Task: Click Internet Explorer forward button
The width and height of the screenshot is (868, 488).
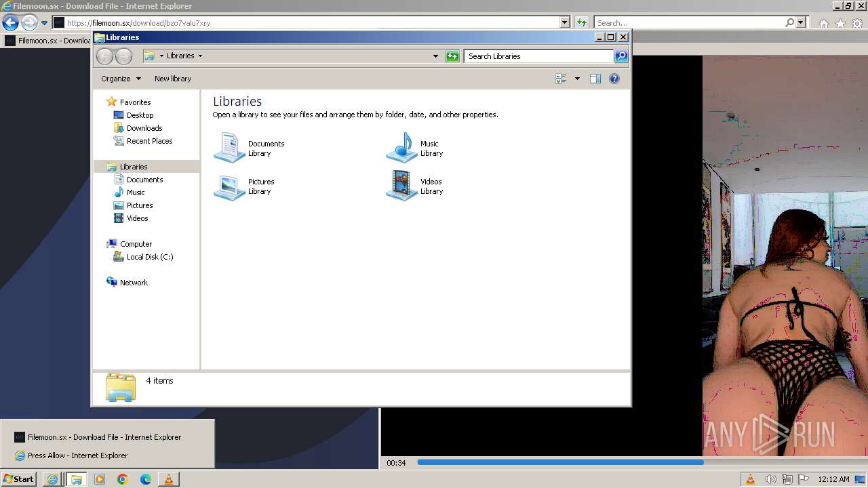Action: point(28,22)
